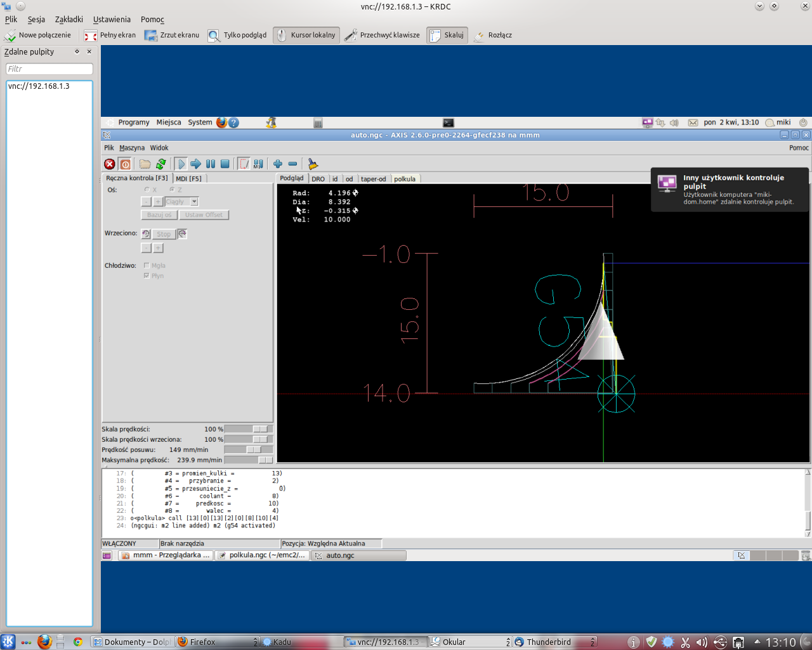The image size is (812, 650).
Task: Switch KRDC to Pełny ekran mode
Action: pyautogui.click(x=110, y=35)
